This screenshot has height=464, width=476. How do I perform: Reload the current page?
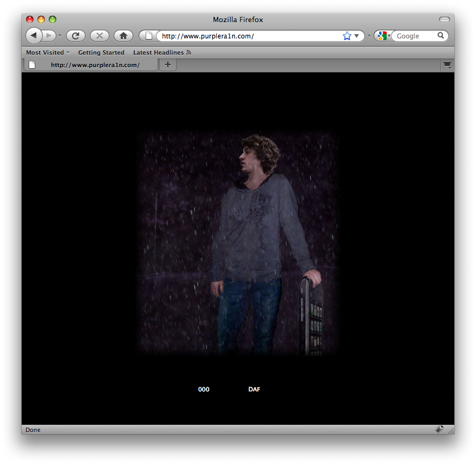click(x=76, y=36)
